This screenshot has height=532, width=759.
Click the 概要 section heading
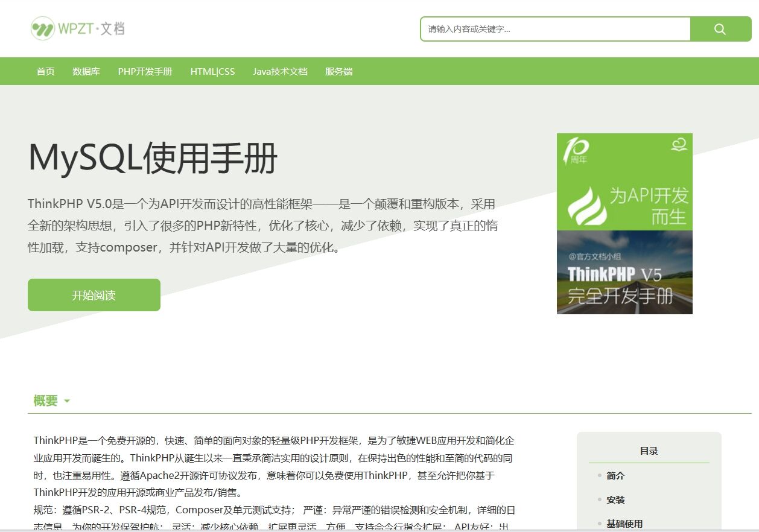pyautogui.click(x=46, y=401)
